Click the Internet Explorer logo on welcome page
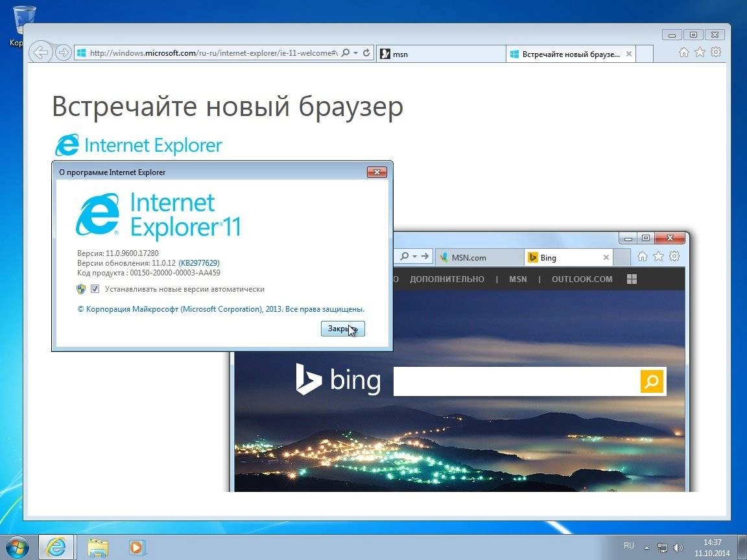This screenshot has width=747, height=560. point(138,145)
